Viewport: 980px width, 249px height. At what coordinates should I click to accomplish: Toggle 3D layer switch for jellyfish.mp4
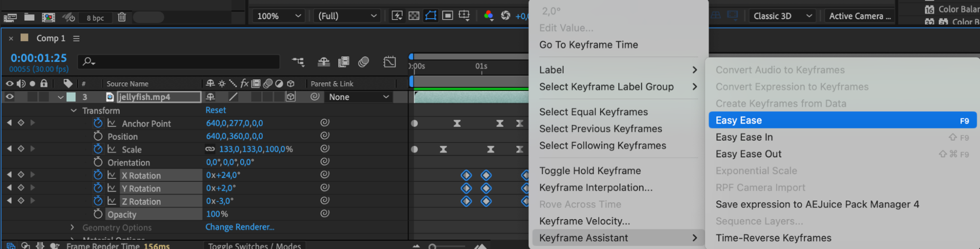pos(291,97)
